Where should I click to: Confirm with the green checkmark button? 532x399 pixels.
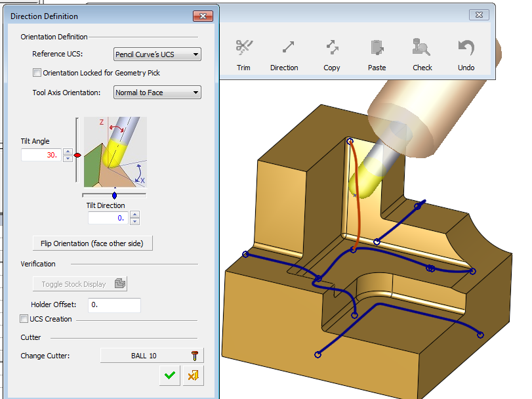(x=170, y=375)
